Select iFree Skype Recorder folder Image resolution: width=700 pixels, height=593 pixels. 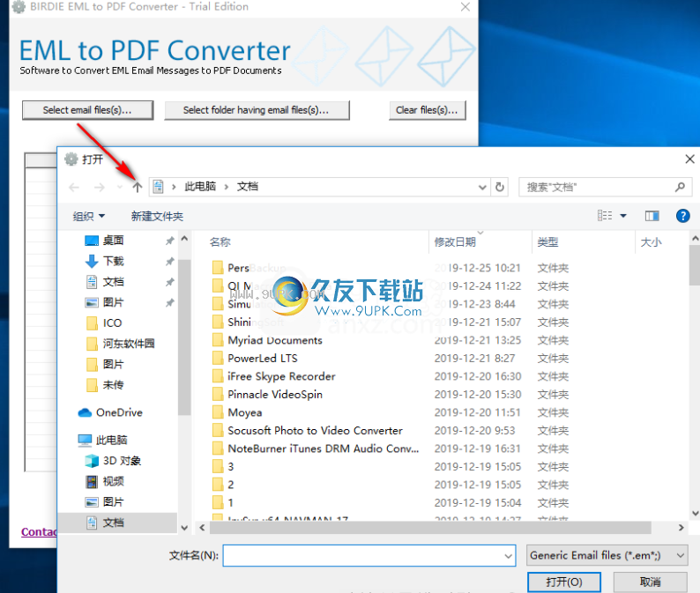(281, 376)
